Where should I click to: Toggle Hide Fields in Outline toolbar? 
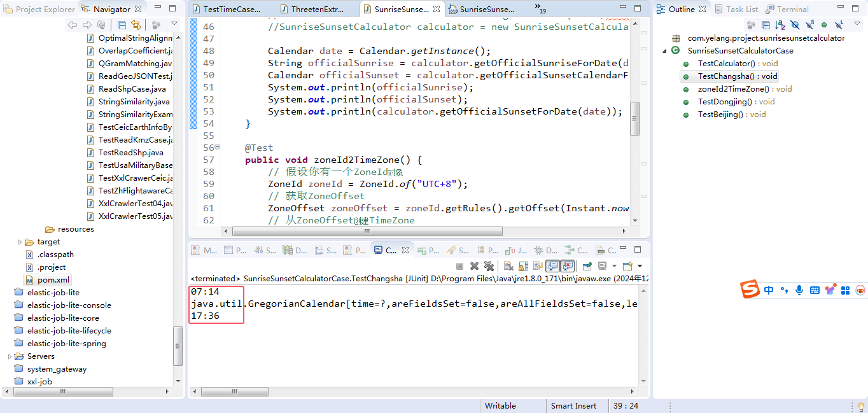pyautogui.click(x=795, y=25)
